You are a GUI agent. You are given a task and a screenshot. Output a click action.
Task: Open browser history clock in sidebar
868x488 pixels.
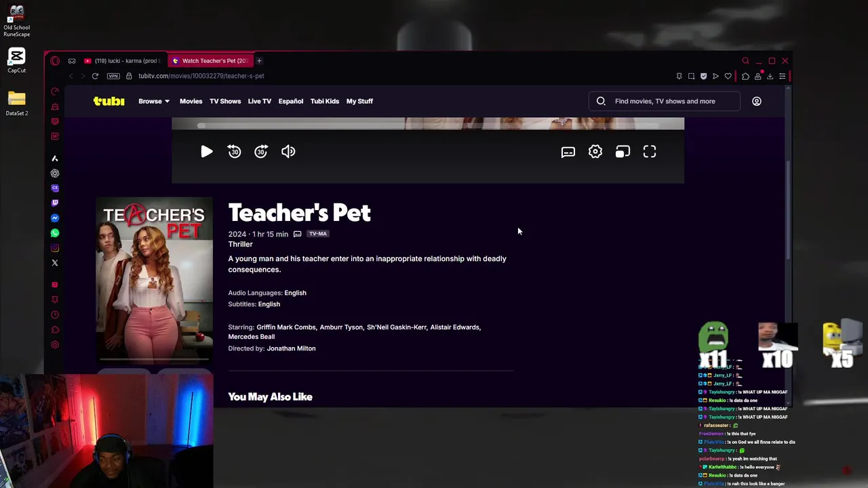(x=55, y=314)
